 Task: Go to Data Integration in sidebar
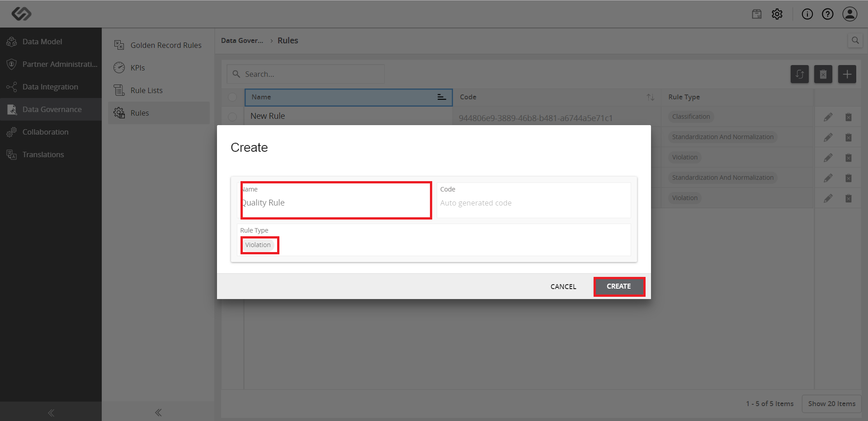click(50, 87)
